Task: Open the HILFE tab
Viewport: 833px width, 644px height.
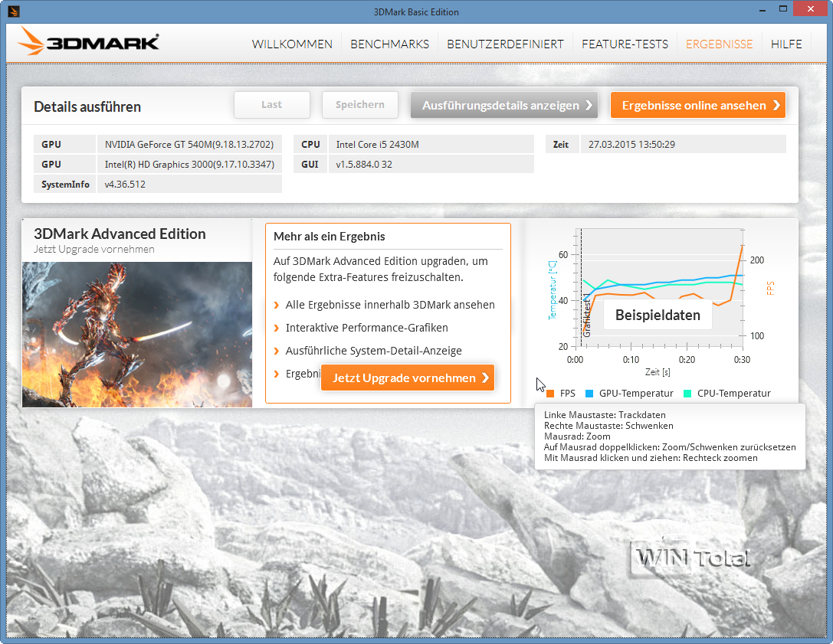Action: tap(786, 44)
